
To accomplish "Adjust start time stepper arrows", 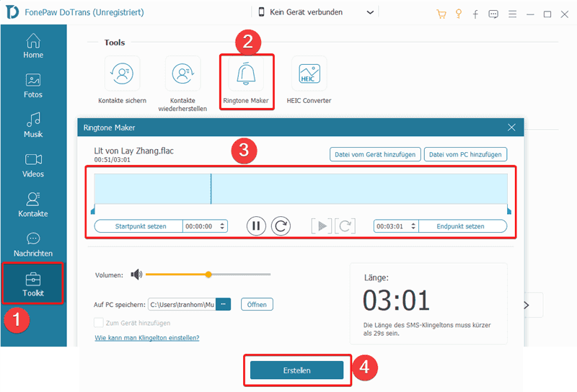I will point(222,226).
